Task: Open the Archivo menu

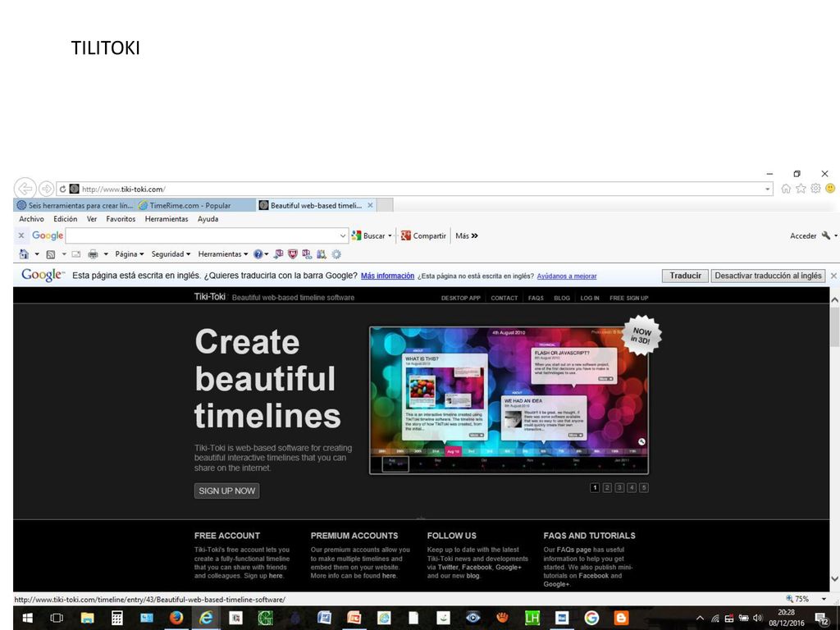Action: click(x=32, y=218)
